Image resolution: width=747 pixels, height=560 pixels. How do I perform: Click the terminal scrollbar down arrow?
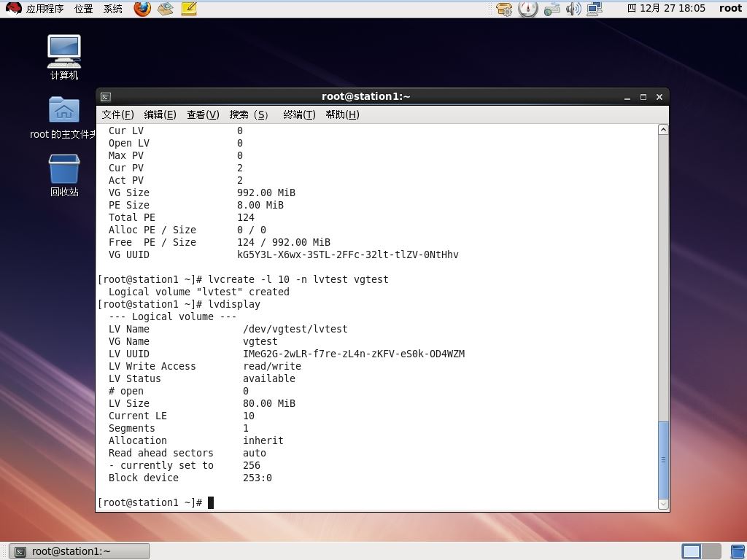[663, 505]
